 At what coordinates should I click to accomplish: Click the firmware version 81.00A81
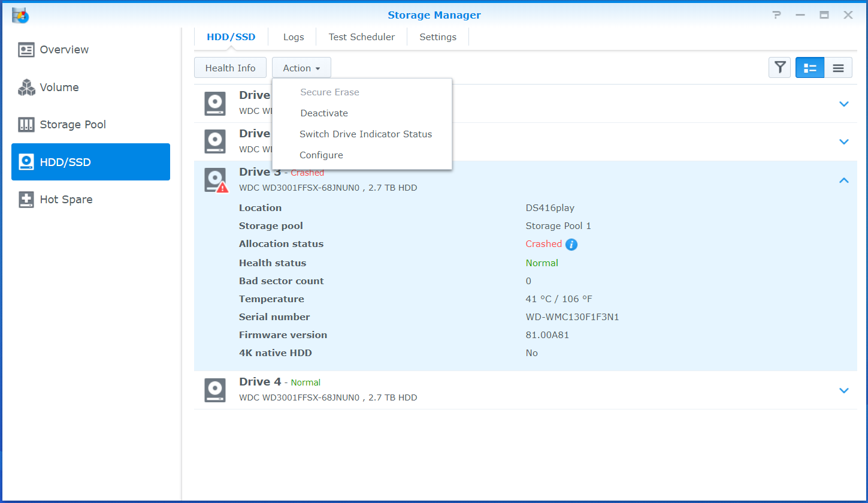coord(548,335)
